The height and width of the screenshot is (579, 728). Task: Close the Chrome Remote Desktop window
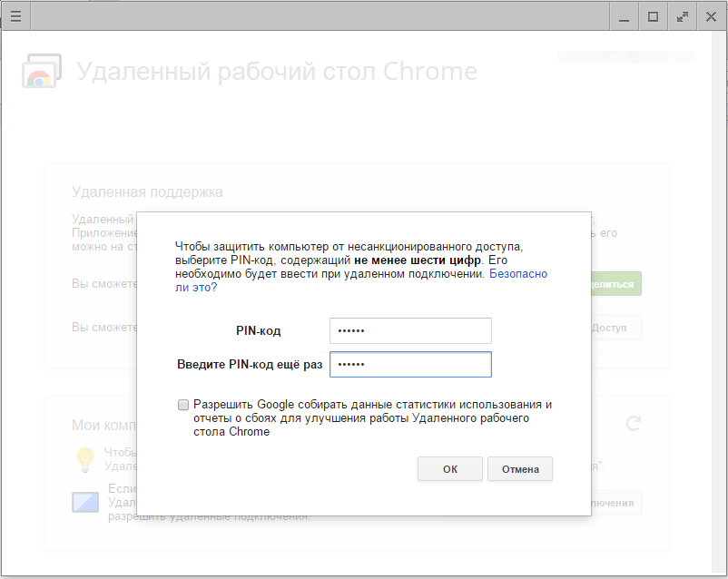click(711, 17)
